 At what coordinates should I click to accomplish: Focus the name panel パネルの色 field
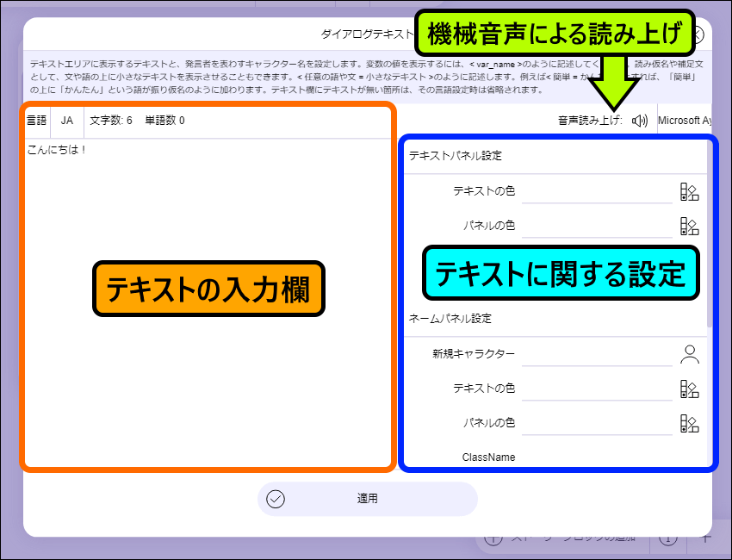pos(597,423)
